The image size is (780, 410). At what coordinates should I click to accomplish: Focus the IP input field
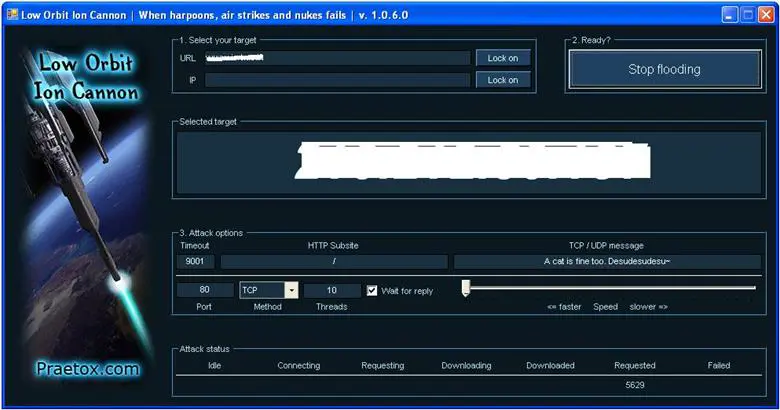coord(337,80)
